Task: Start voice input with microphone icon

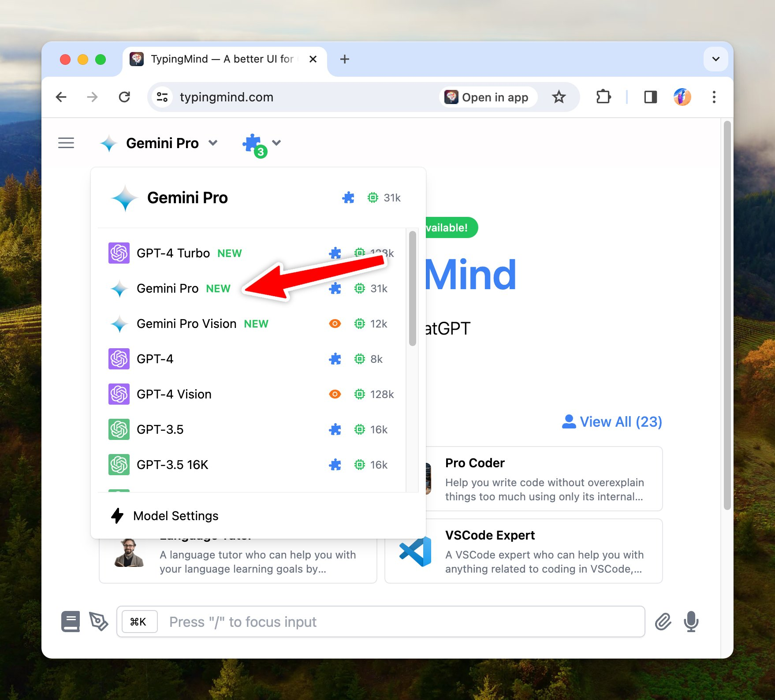Action: click(x=691, y=622)
